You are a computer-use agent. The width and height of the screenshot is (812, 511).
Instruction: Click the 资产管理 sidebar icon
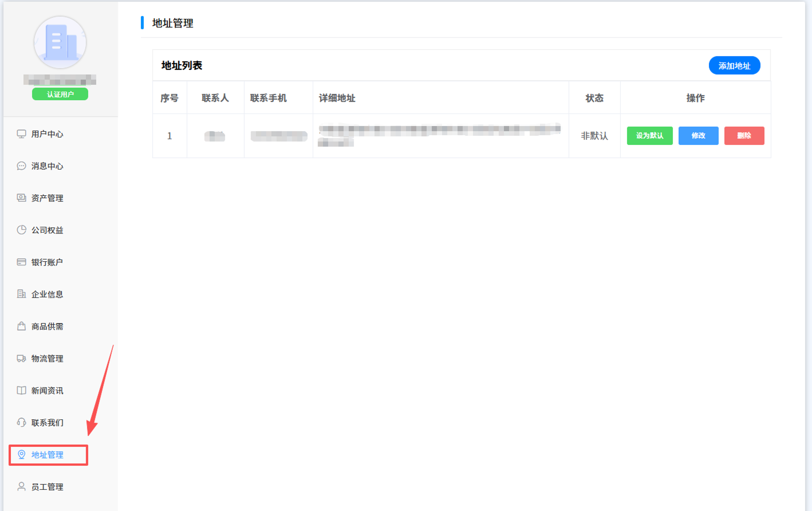(22, 198)
